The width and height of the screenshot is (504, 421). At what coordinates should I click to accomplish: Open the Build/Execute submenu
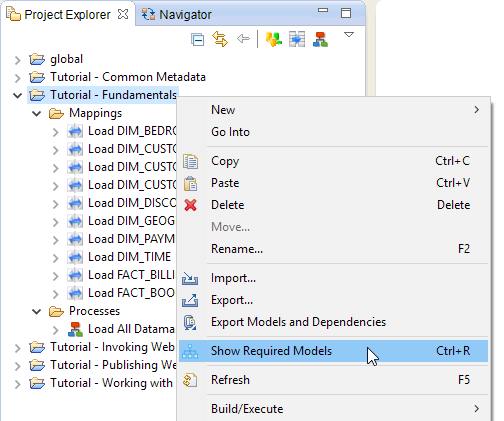click(x=333, y=409)
